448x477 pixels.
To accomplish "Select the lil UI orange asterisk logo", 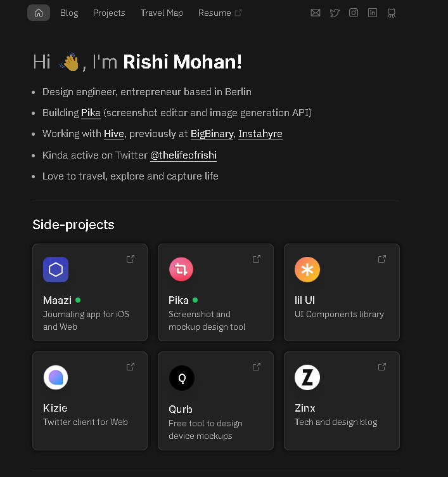I will [x=307, y=270].
